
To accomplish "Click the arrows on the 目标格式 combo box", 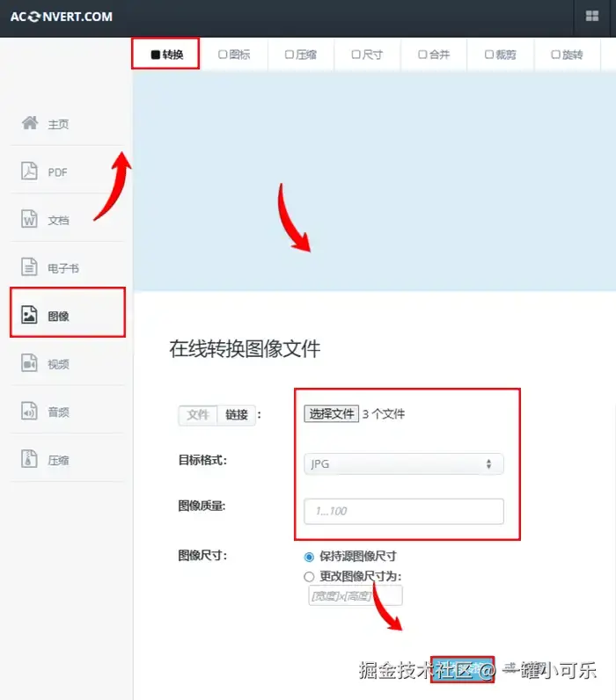I will point(488,464).
